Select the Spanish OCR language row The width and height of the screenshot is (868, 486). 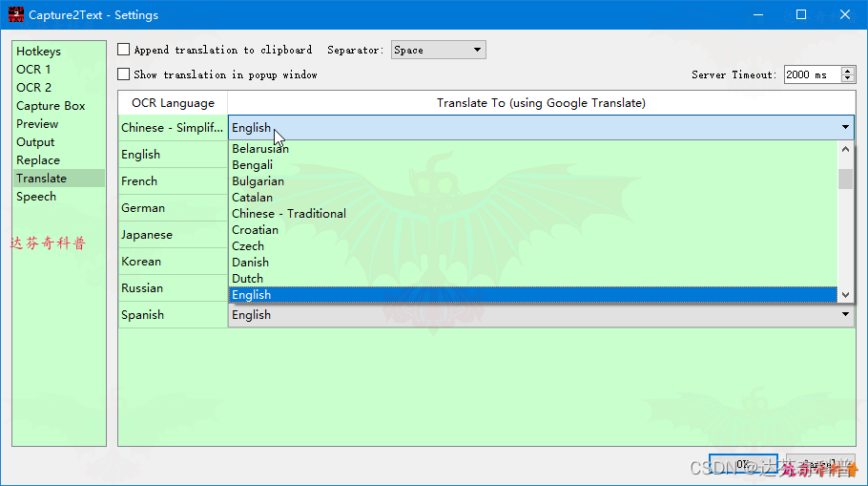point(172,315)
